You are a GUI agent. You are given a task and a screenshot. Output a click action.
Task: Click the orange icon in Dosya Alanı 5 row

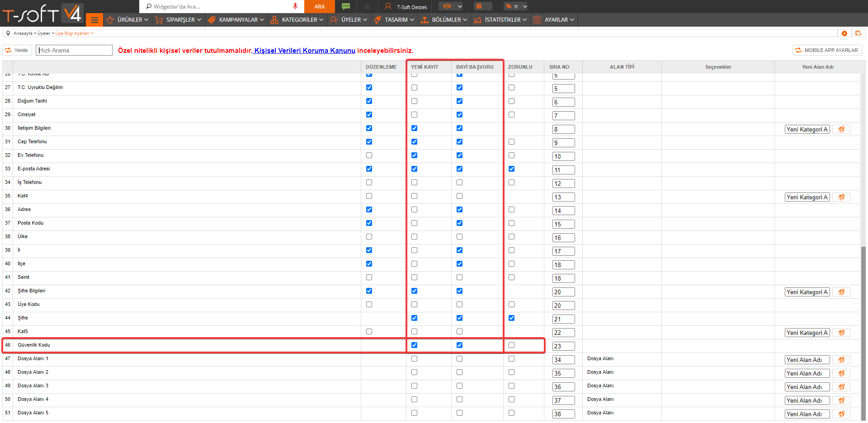point(841,414)
